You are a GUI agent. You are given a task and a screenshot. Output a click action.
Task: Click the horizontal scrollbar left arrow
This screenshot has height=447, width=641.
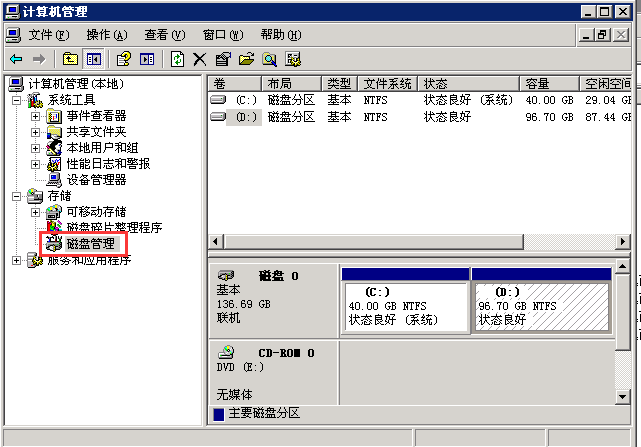(x=216, y=242)
